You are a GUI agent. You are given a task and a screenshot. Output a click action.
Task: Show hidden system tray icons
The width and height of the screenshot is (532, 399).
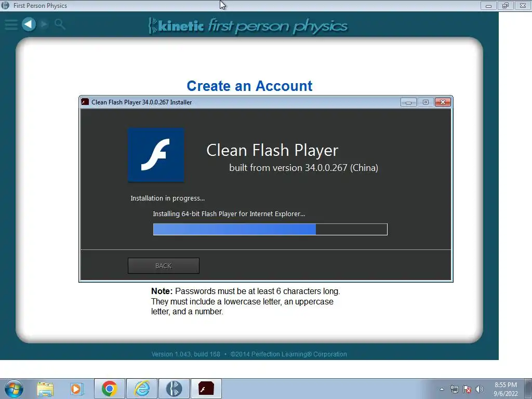[x=442, y=389]
